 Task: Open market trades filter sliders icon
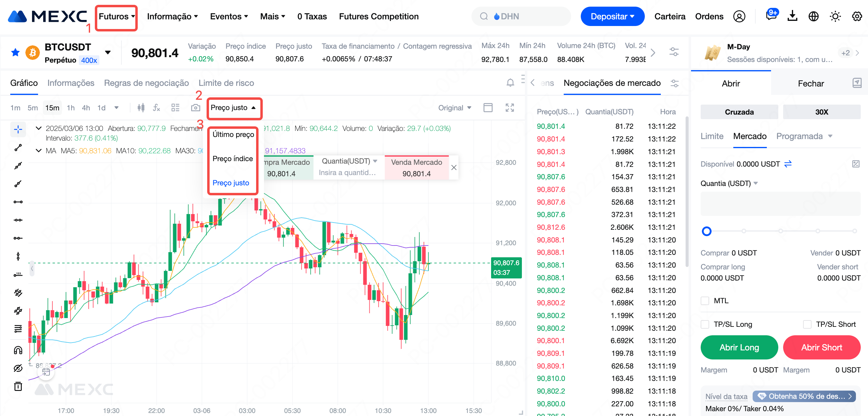[x=674, y=83]
